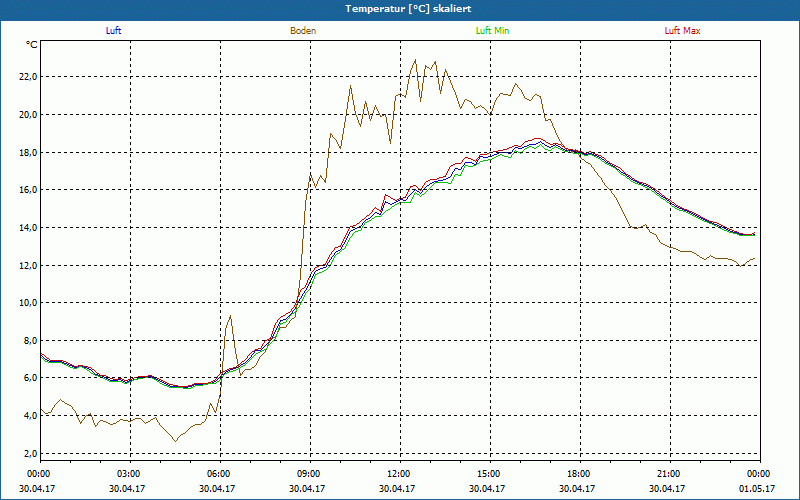Click the 22,0 y-axis value
The image size is (800, 500).
[28, 77]
